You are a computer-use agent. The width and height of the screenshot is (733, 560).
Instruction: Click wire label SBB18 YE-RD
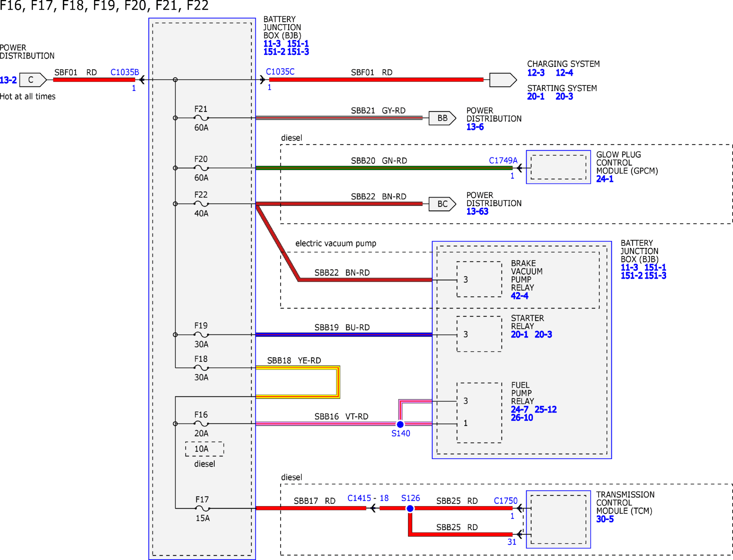point(294,360)
